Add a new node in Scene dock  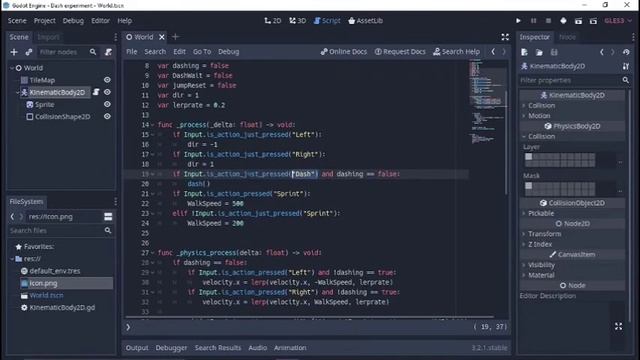(14, 52)
